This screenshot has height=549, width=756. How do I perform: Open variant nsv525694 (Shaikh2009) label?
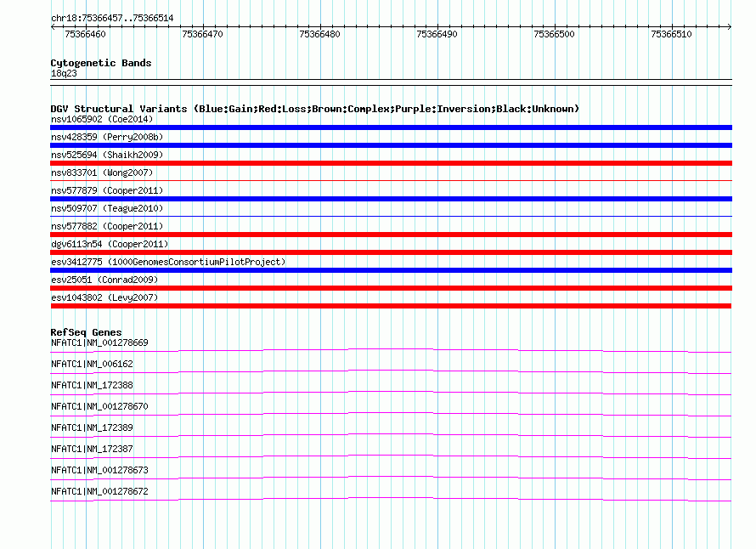107,155
